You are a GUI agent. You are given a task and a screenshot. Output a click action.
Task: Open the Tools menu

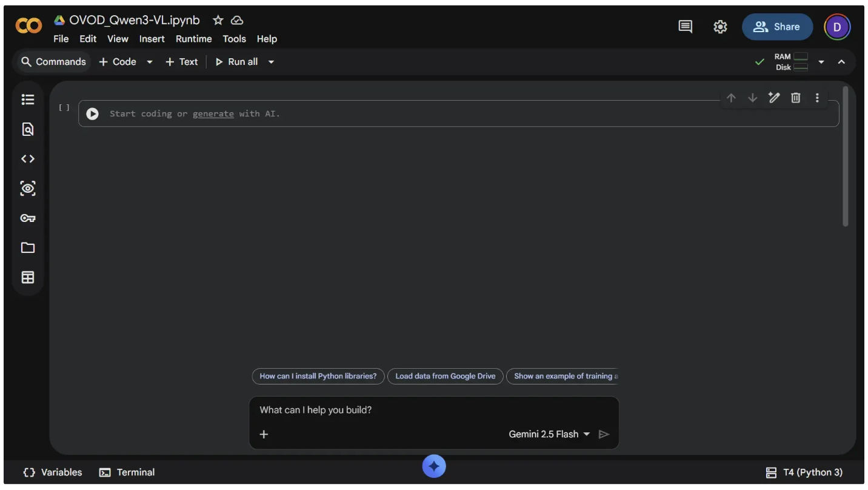[x=234, y=39]
